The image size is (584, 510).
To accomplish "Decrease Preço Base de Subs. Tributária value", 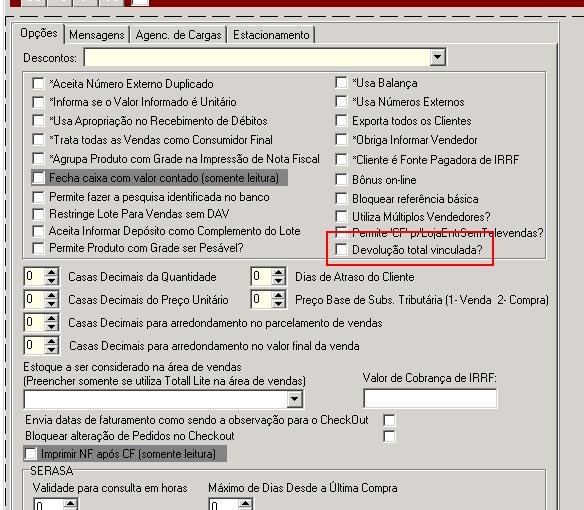I will point(279,304).
